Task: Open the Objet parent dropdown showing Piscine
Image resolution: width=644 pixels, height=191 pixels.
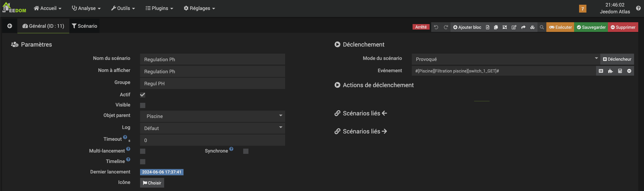Action: click(x=212, y=116)
